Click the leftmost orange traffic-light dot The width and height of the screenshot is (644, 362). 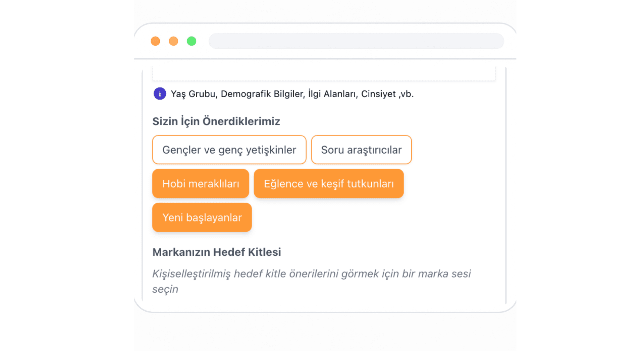click(x=155, y=41)
